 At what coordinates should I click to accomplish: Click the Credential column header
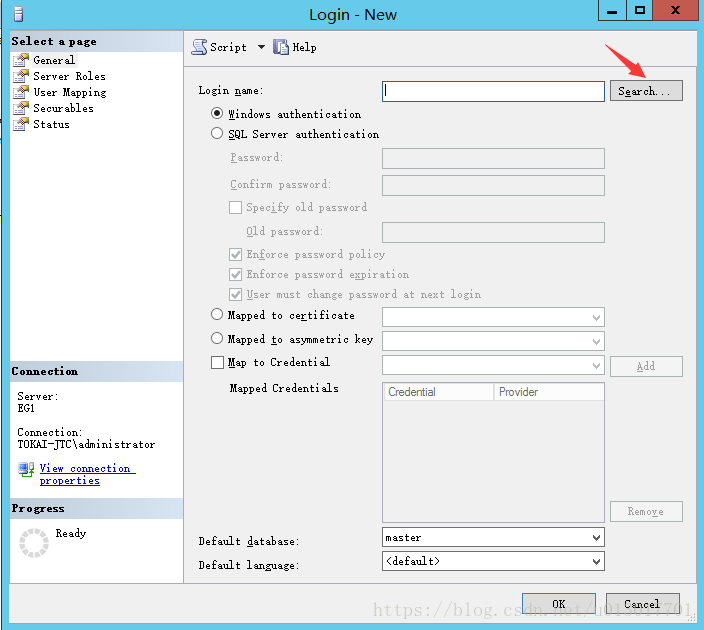click(439, 392)
